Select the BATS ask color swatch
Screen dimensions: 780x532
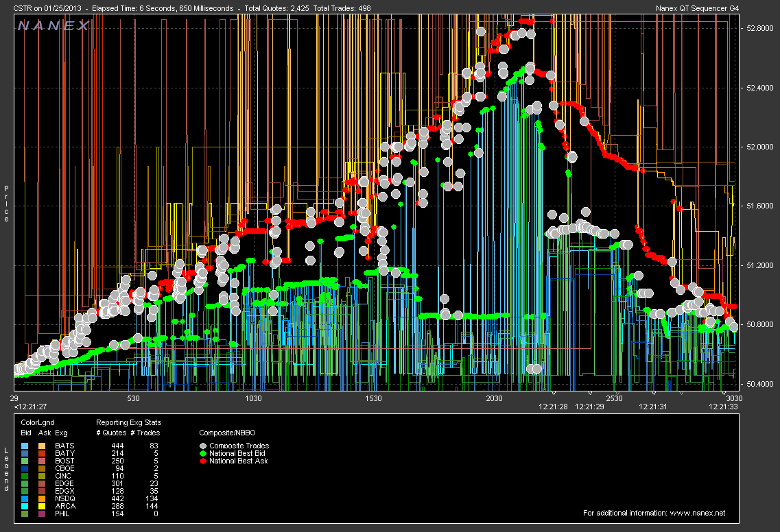click(x=41, y=446)
